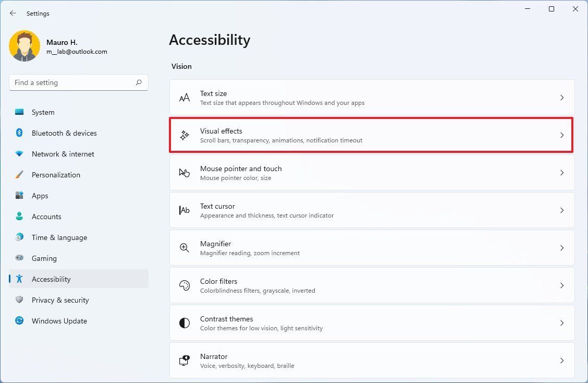Click the Mouse pointer and touch icon
This screenshot has height=383, width=588.
185,173
